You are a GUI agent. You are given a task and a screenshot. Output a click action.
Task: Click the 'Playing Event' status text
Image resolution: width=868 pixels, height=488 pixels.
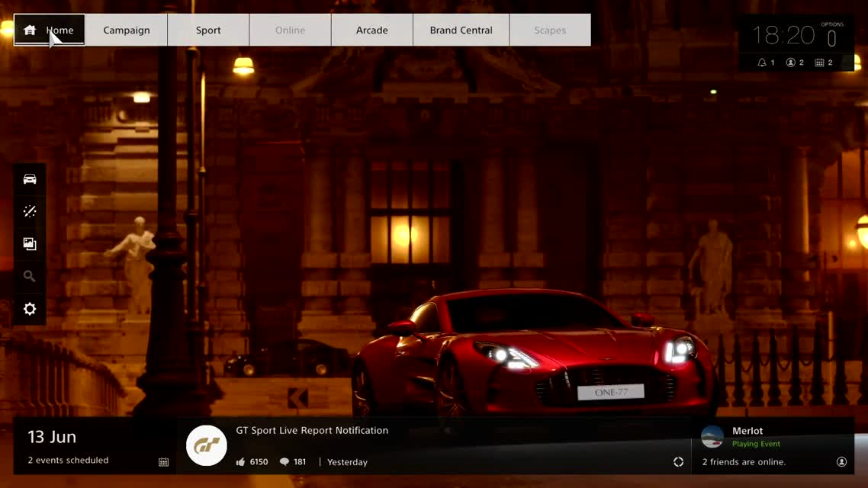tap(756, 444)
